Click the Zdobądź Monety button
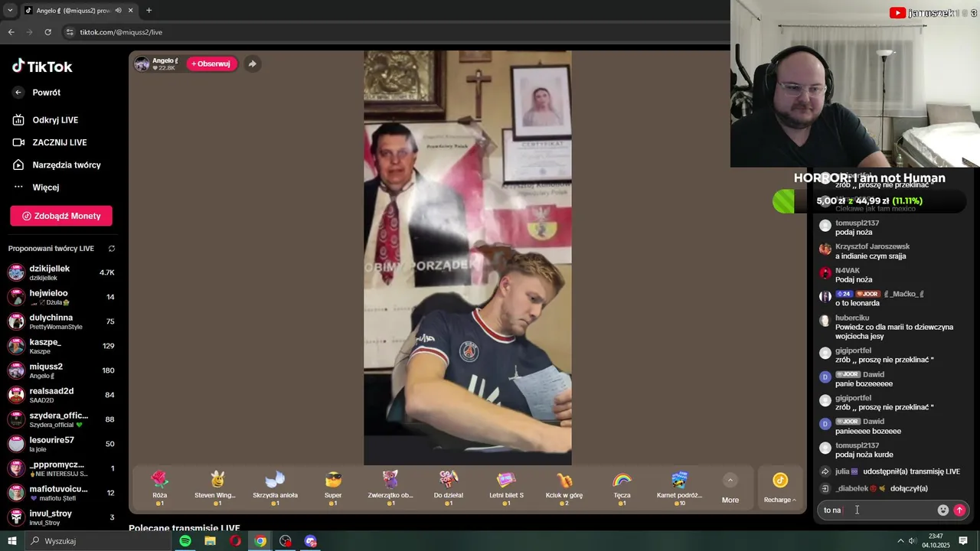Viewport: 980px width, 551px height. [x=61, y=216]
